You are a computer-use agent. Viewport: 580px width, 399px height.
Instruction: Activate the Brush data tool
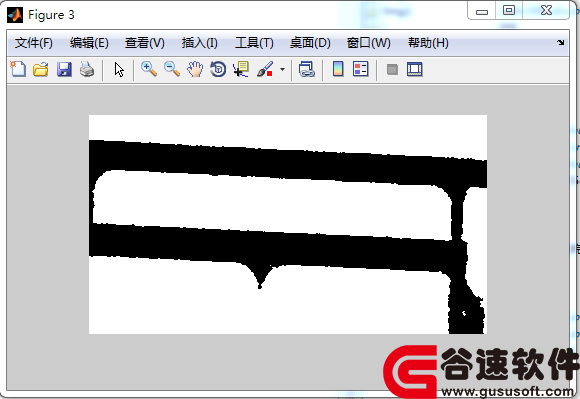click(265, 69)
